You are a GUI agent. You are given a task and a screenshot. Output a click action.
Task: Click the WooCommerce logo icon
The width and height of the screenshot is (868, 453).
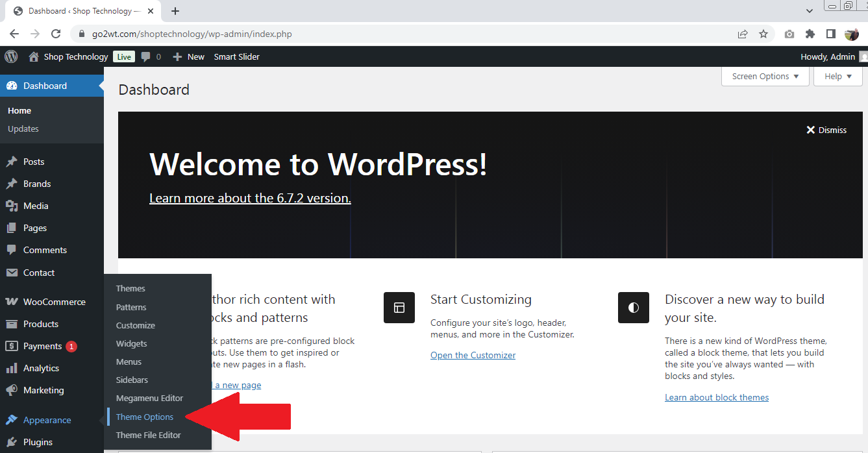coord(12,302)
